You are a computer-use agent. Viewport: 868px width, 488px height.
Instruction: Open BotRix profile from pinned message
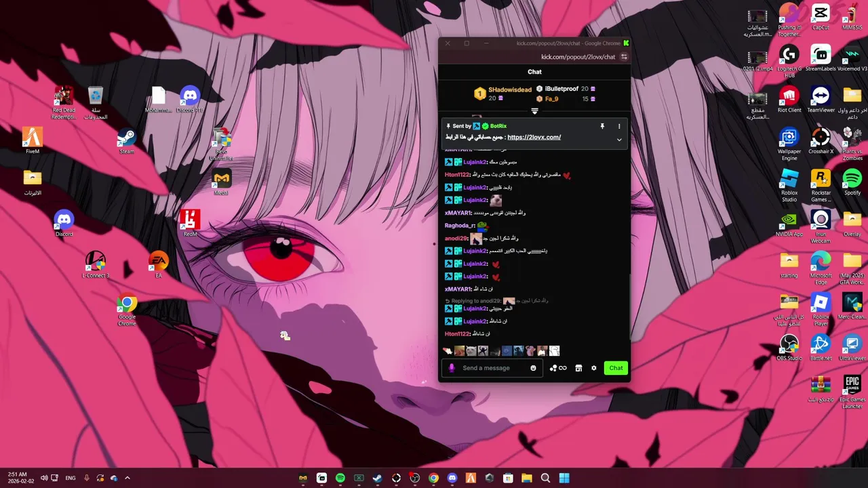tap(498, 126)
